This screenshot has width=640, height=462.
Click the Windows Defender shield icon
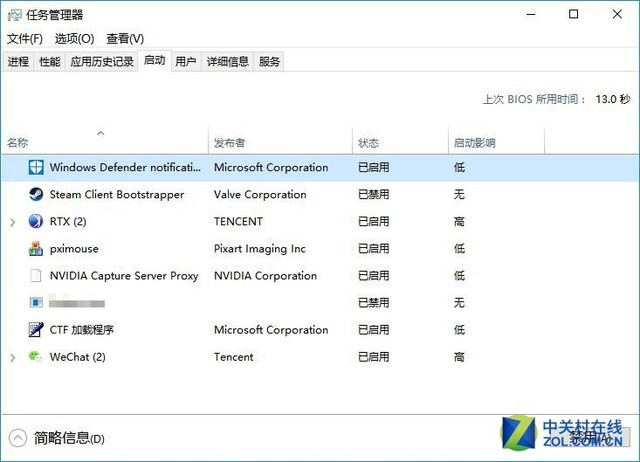36,167
